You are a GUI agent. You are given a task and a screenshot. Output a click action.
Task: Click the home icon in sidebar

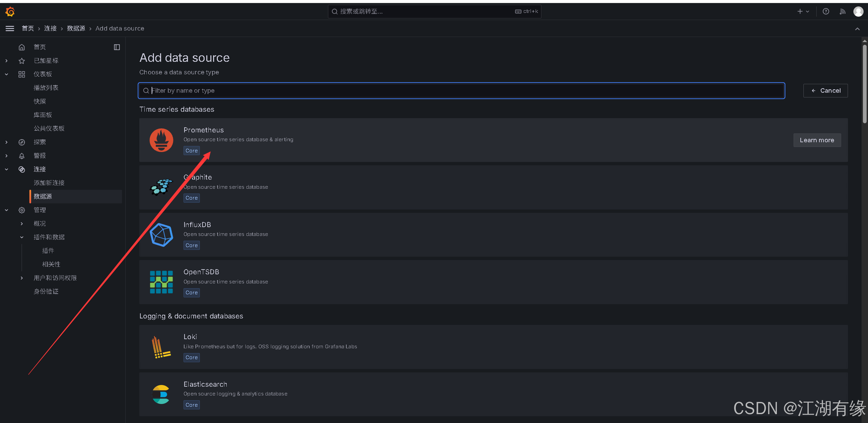22,47
